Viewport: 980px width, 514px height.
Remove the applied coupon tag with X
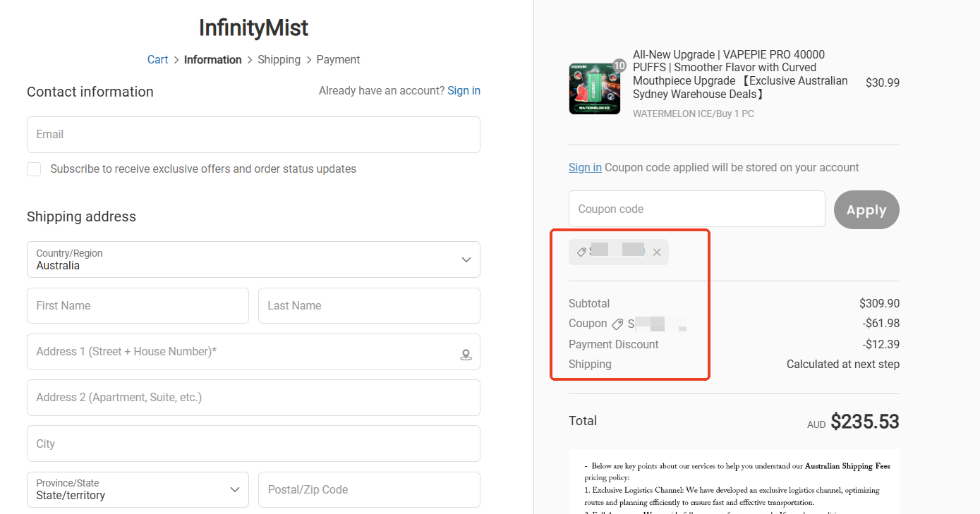point(657,252)
